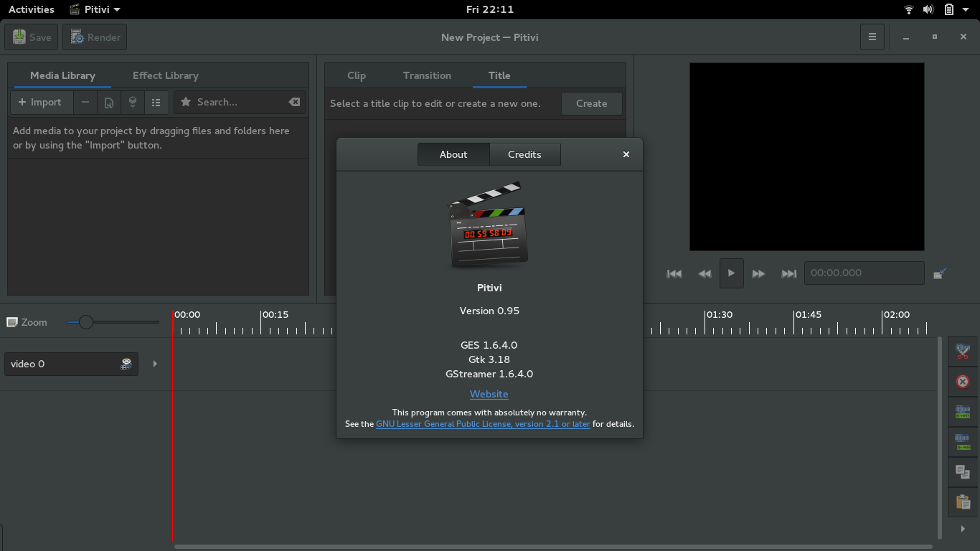The height and width of the screenshot is (551, 980).
Task: Expand timeline toolbar overflow arrow
Action: click(x=963, y=529)
